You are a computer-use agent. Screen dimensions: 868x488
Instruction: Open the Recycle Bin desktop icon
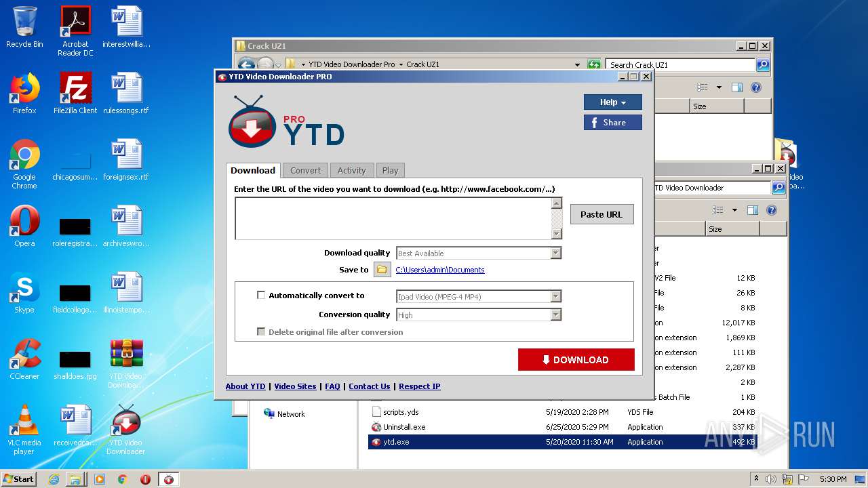click(x=24, y=27)
